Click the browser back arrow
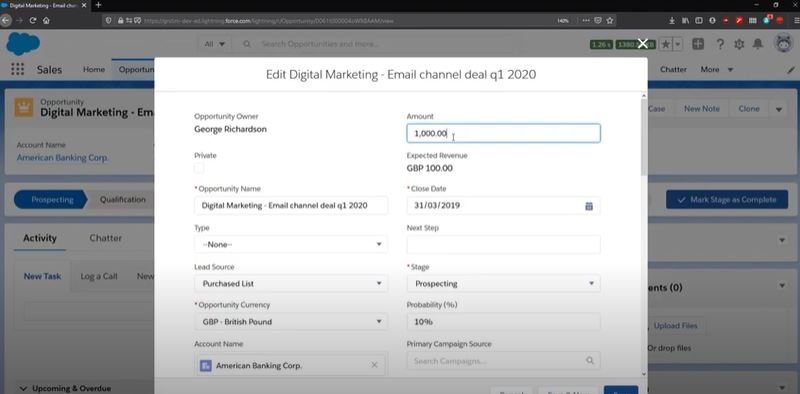This screenshot has width=800, height=394. tap(6, 21)
